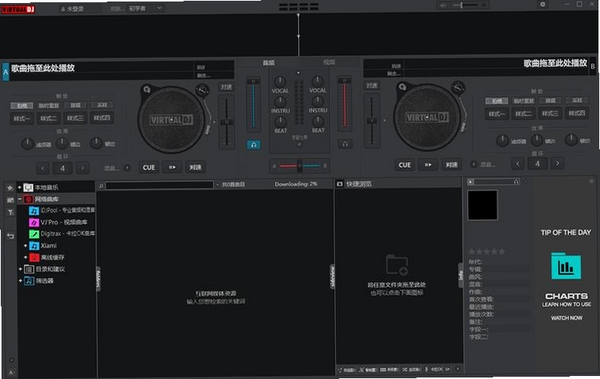Click the 对速 sync button beside deck B play
600x379 pixels.
pyautogui.click(x=452, y=165)
